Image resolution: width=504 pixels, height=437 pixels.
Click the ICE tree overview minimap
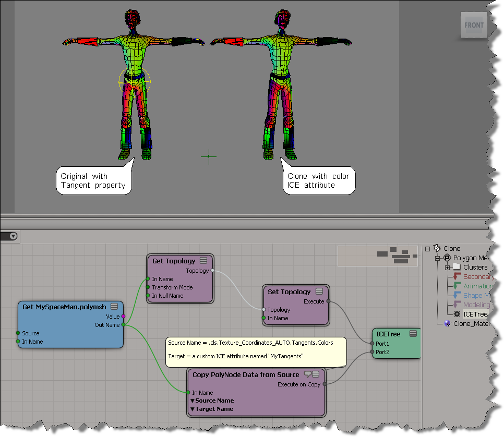pyautogui.click(x=377, y=256)
